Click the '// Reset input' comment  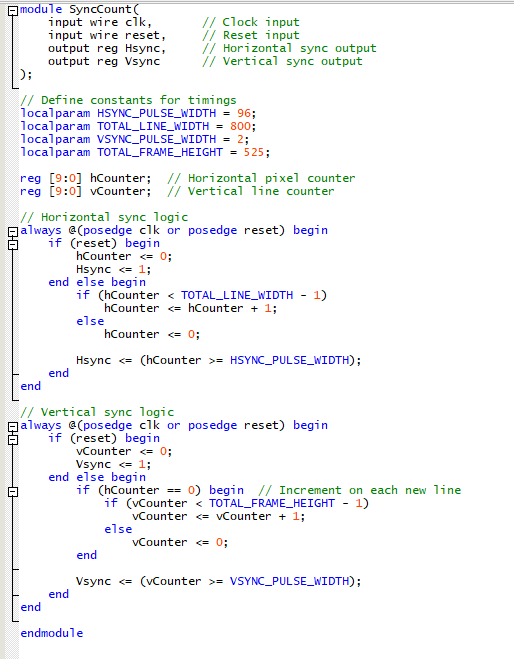(251, 35)
